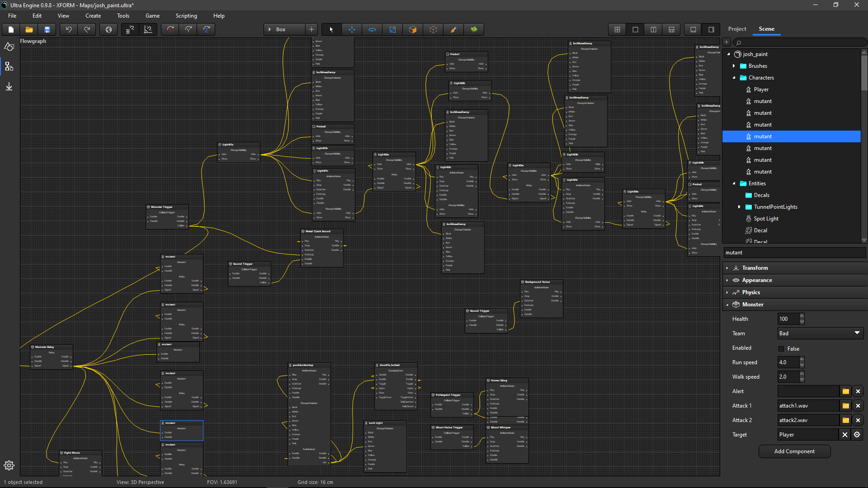Select the paintbrush tool icon
The image size is (868, 488).
point(453,30)
